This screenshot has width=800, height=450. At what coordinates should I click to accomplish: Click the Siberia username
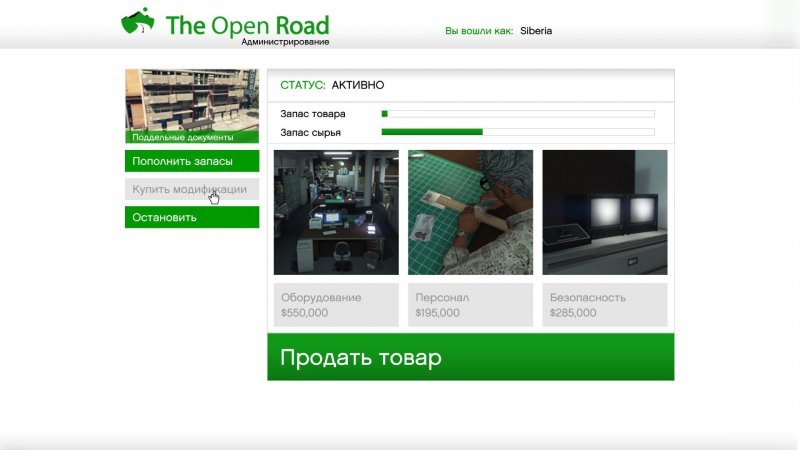(x=536, y=31)
